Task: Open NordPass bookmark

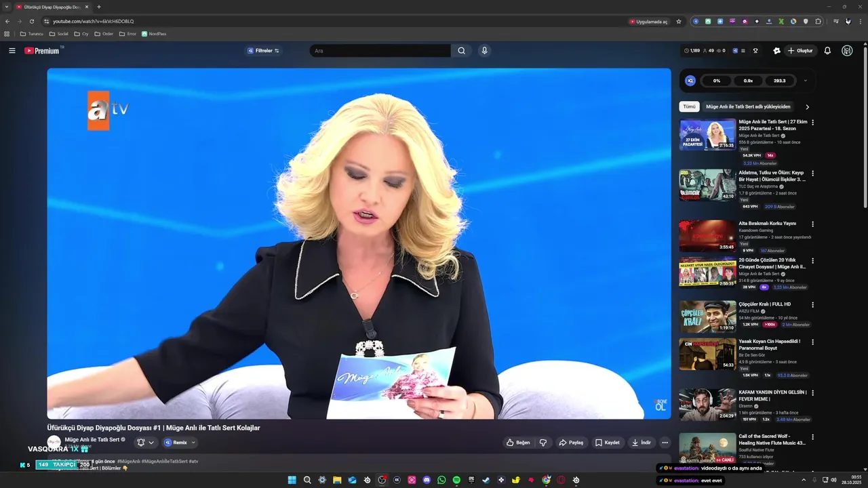Action: (x=154, y=34)
